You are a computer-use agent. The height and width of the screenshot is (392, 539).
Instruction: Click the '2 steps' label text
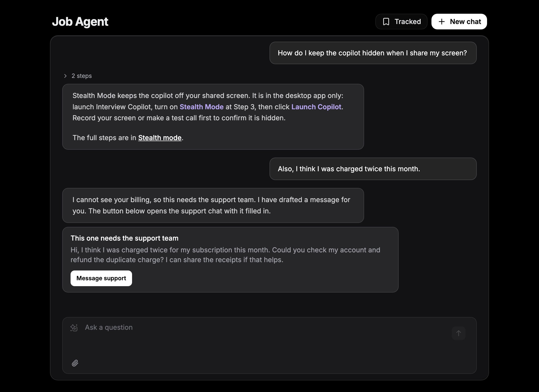[x=82, y=76]
